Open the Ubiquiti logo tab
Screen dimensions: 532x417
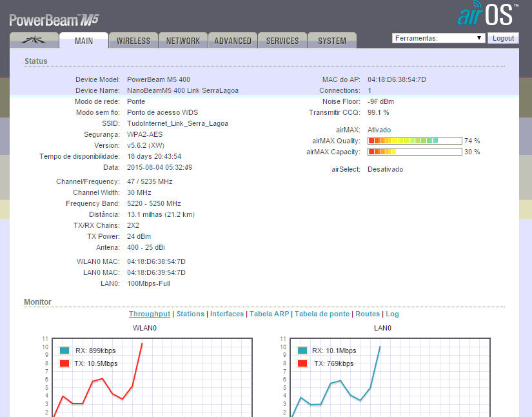click(34, 41)
